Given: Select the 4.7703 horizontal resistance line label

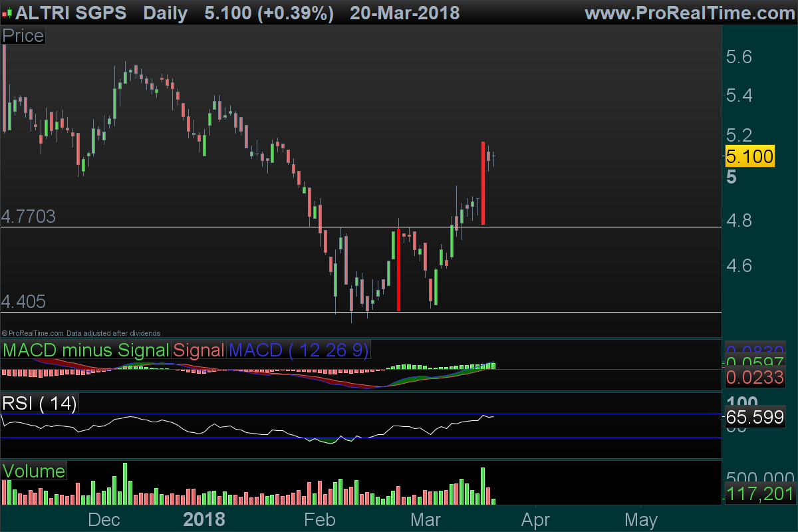Looking at the screenshot, I should pos(28,217).
